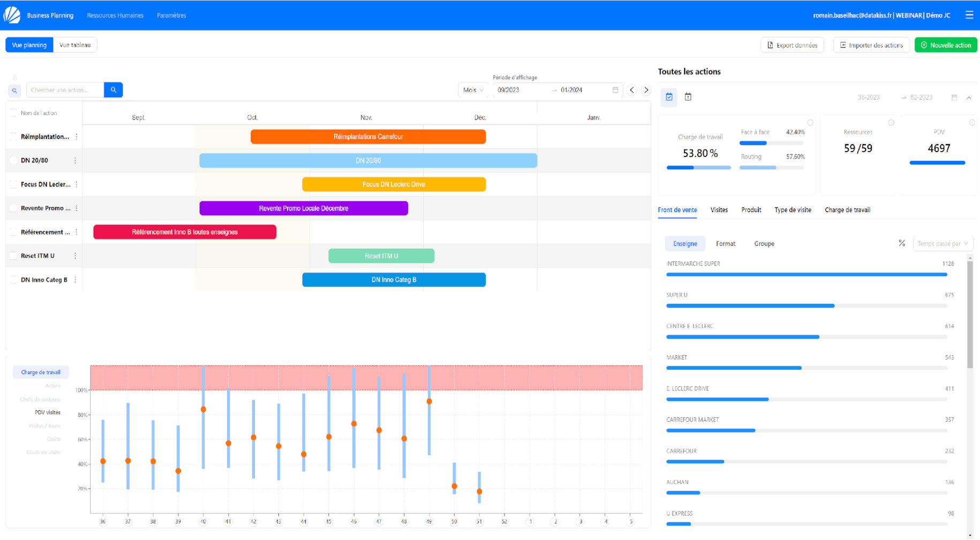Go to the previous period with left arrow
This screenshot has width=980, height=540.
click(x=632, y=90)
